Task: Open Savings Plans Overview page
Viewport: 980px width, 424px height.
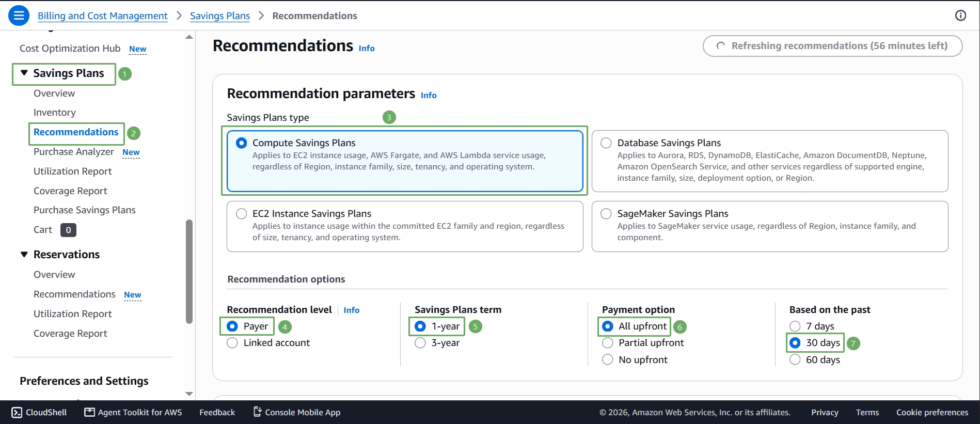Action: click(54, 93)
